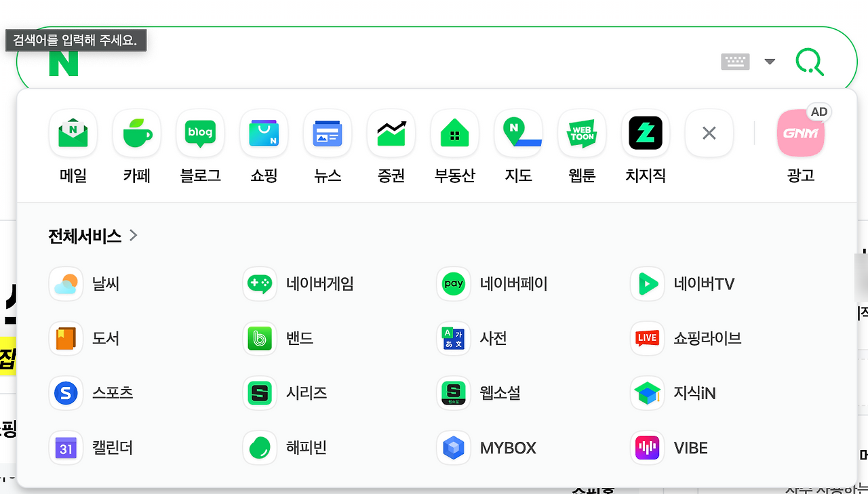Click the green search magnifier button

coord(810,62)
